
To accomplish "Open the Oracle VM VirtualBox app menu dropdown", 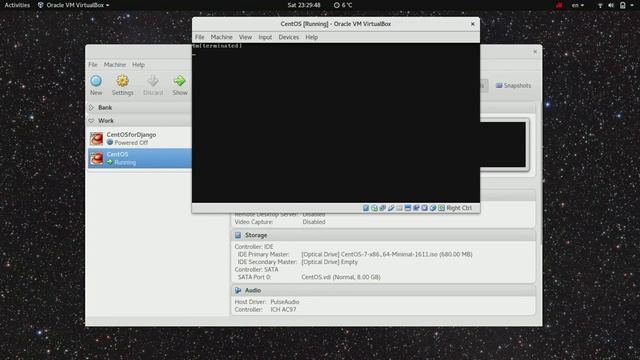I will 73,5.
